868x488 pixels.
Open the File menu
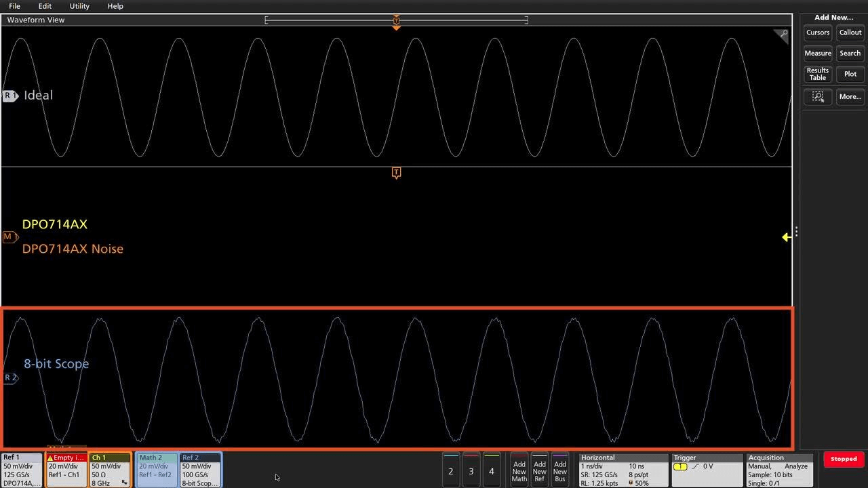click(x=14, y=6)
